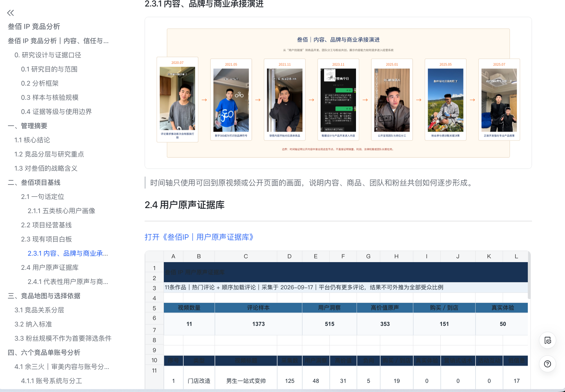Click the 2020.07 timeline thumbnail card
This screenshot has height=392, width=565.
[x=177, y=99]
